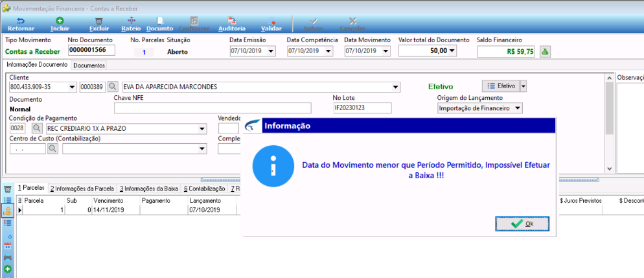This screenshot has height=278, width=644.
Task: Open the Auditoria tool
Action: [x=232, y=25]
